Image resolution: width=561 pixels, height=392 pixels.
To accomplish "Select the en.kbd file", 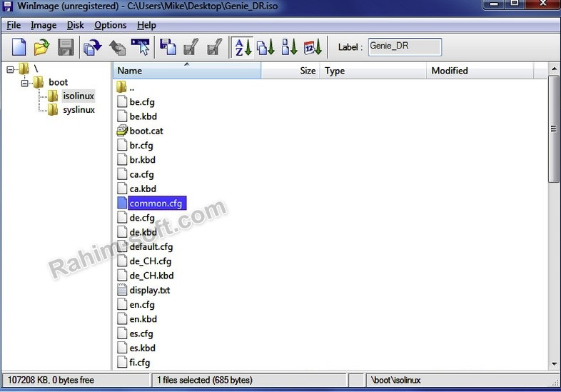I will click(143, 319).
